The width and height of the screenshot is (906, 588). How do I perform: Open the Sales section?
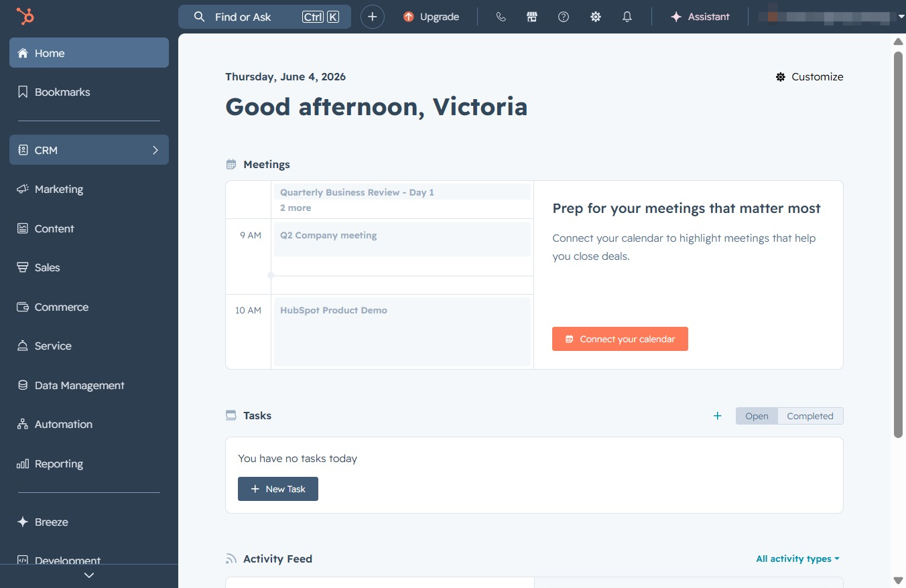[x=89, y=267]
